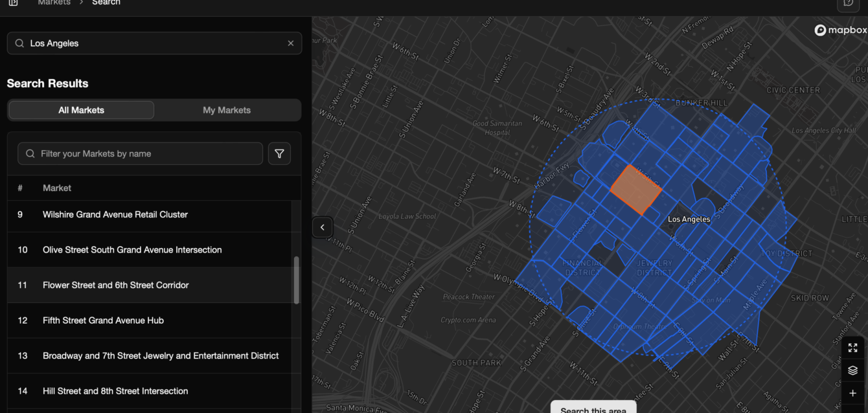The width and height of the screenshot is (868, 413).
Task: Go to the Markets breadcrumb
Action: [54, 3]
